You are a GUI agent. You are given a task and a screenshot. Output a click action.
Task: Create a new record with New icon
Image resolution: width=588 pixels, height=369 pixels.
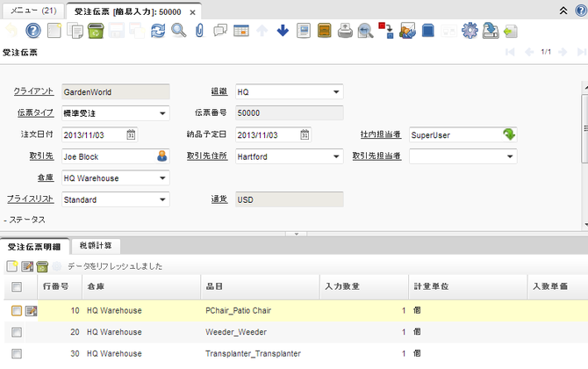click(54, 31)
